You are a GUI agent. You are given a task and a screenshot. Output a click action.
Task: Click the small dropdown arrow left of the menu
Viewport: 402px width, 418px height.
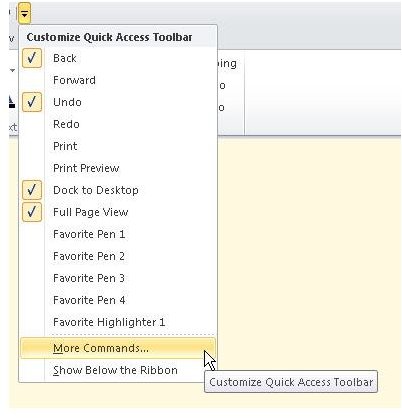12,70
